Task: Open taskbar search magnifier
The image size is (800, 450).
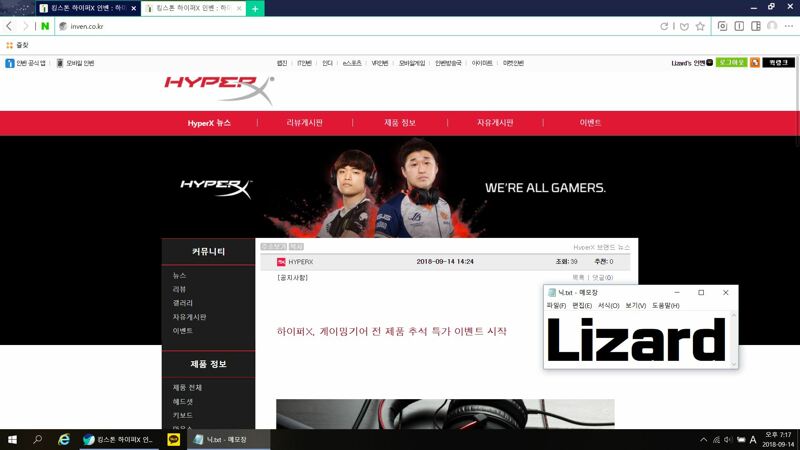Action: click(37, 439)
